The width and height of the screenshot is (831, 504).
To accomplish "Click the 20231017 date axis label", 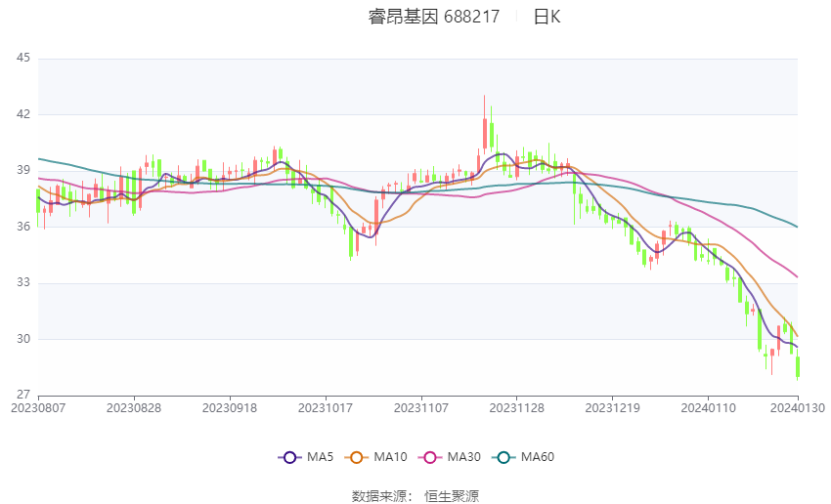I will click(326, 408).
